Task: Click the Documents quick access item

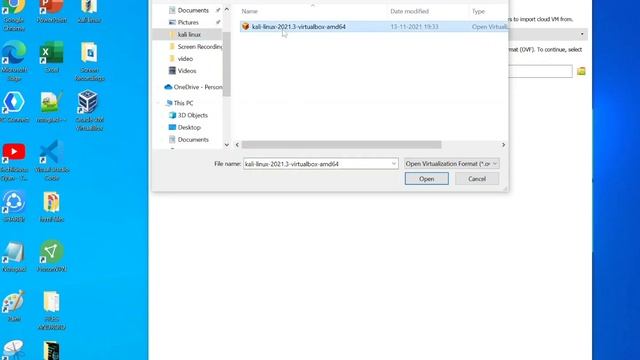Action: pyautogui.click(x=193, y=10)
